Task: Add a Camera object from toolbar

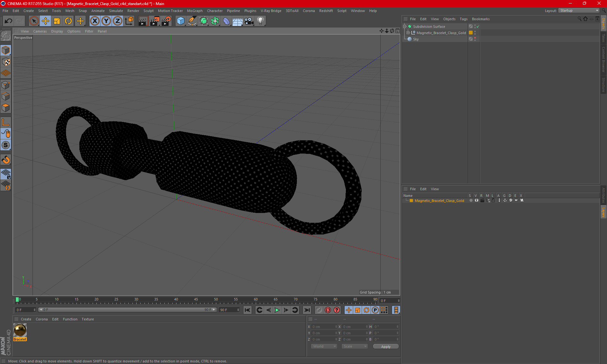Action: (249, 21)
